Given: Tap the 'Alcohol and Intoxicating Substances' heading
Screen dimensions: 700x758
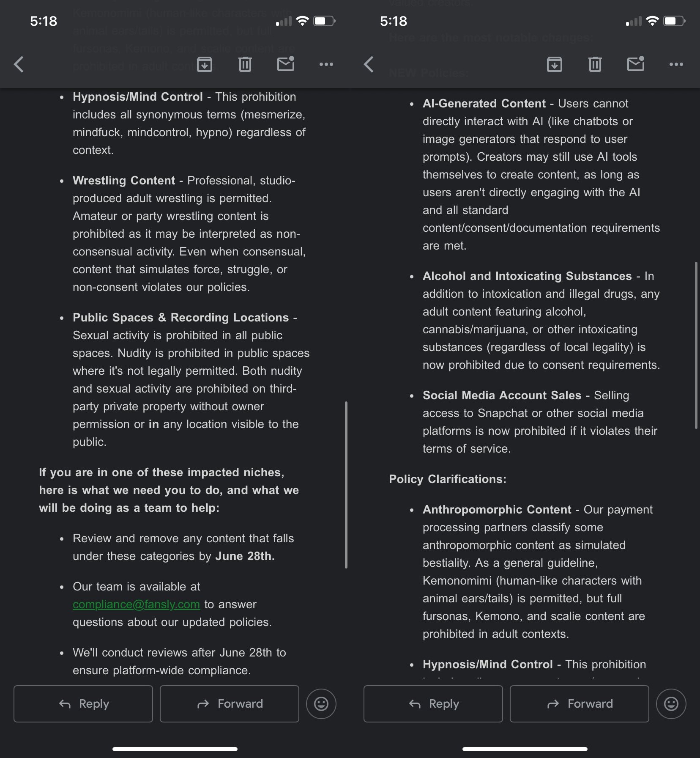Looking at the screenshot, I should click(x=527, y=276).
